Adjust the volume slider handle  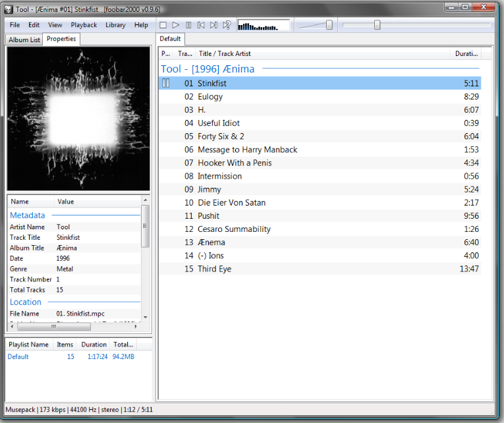pos(329,25)
